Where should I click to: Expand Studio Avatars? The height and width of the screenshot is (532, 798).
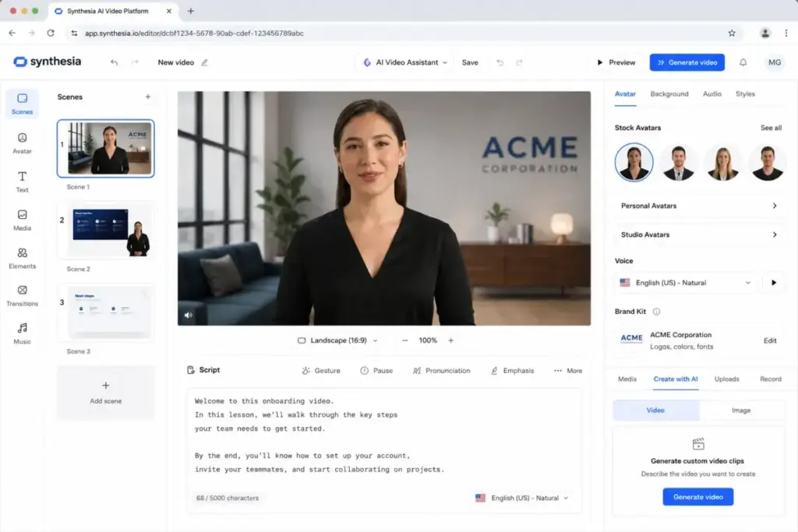[699, 234]
